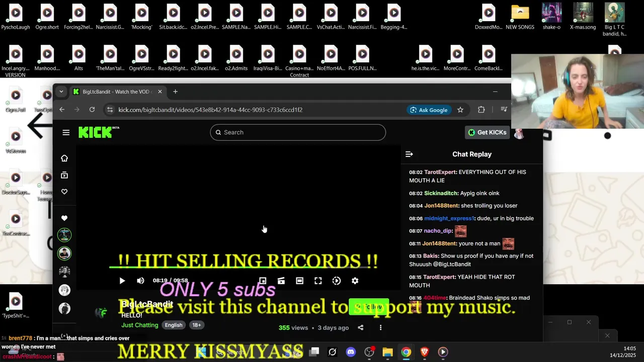The width and height of the screenshot is (644, 362).
Task: Open user avatar menu next to Get KICKs
Action: pyautogui.click(x=519, y=133)
